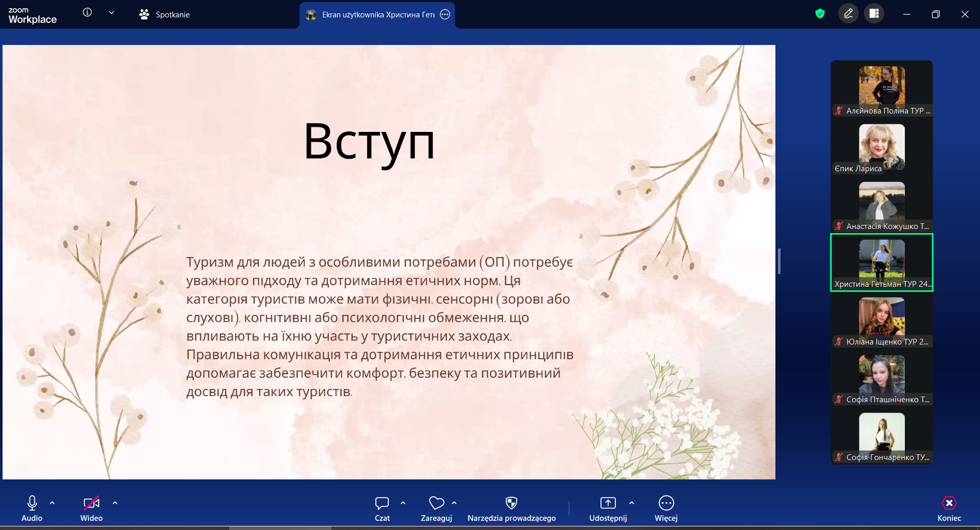Switch to the Spotkanie tab
The height and width of the screenshot is (530, 980).
click(x=165, y=15)
